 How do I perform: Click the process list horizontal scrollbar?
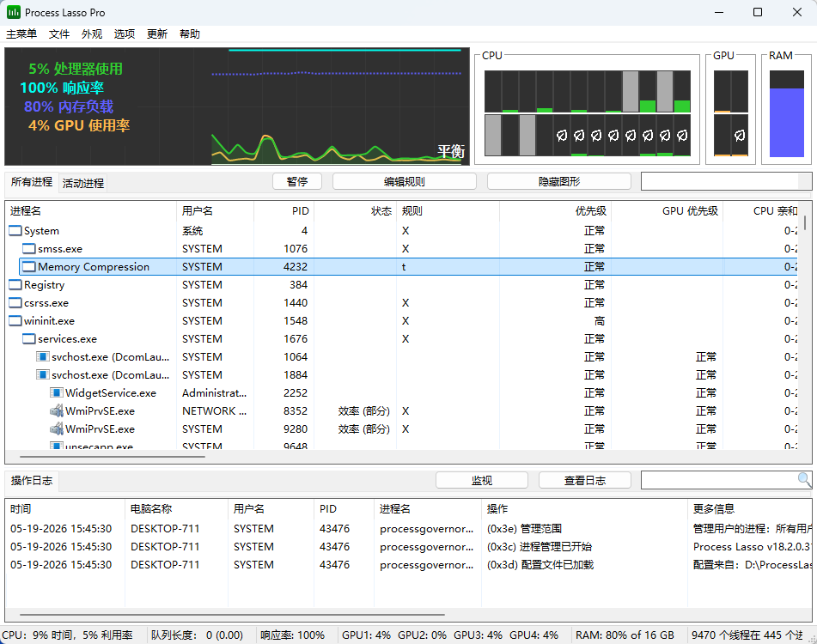click(x=112, y=457)
